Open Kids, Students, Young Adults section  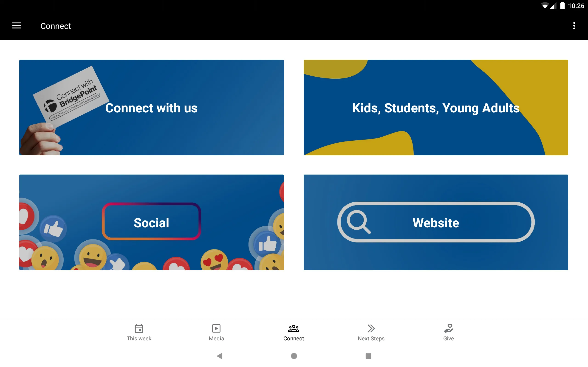tap(436, 107)
